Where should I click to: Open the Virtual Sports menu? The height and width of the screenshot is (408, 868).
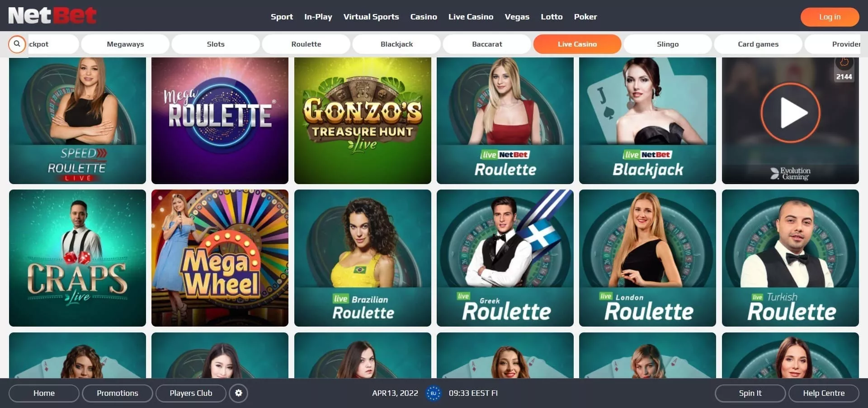371,17
